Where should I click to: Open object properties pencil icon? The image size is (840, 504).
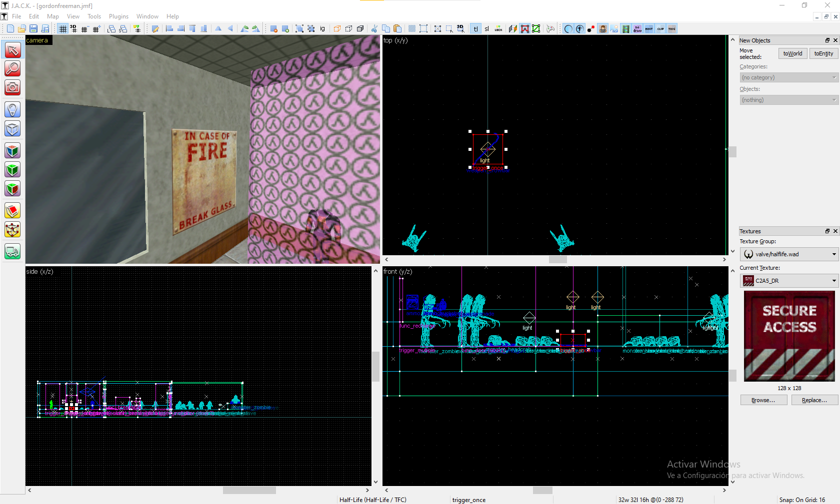point(155,29)
